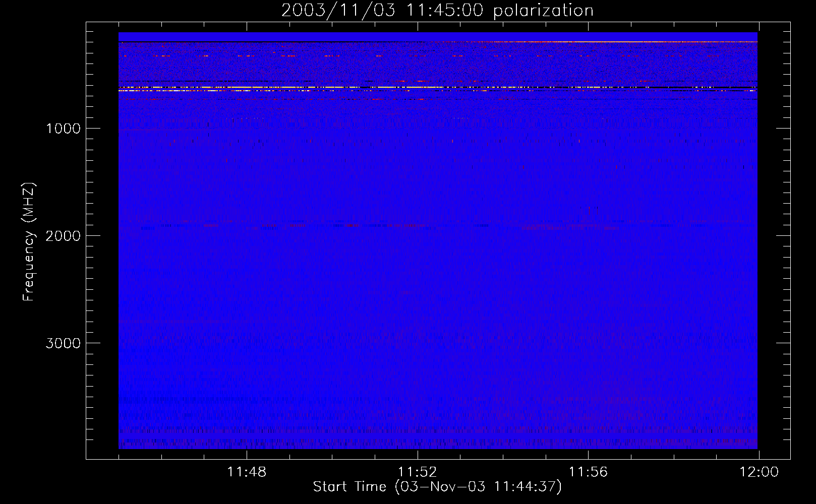Select the 'Frequency (MHZ)' y-axis label
This screenshot has height=504, width=816.
click(x=29, y=241)
